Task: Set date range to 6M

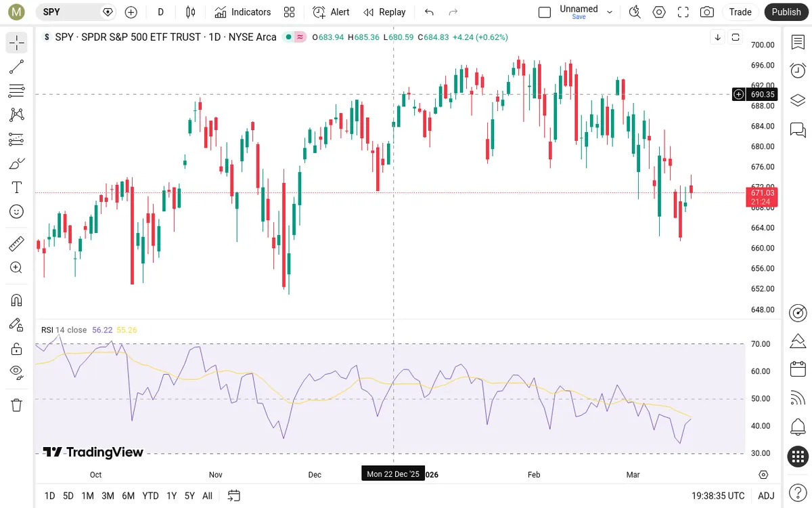Action: 128,496
